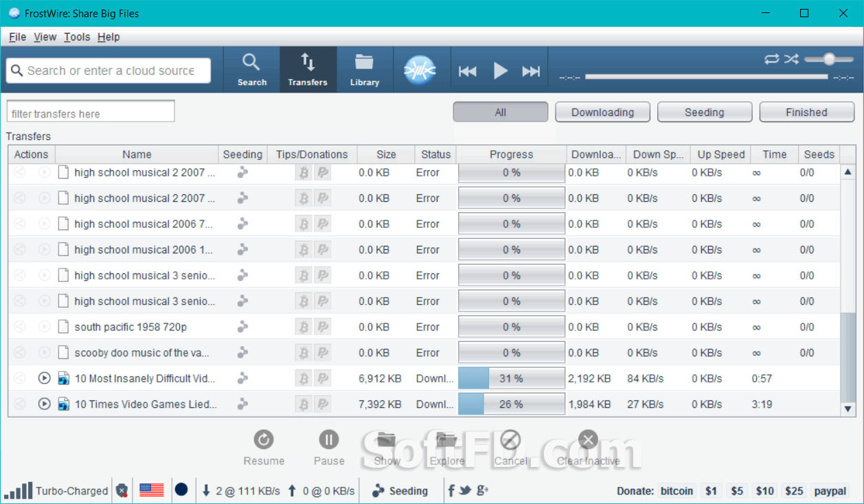Open the Help menu
This screenshot has width=864, height=504.
point(109,37)
